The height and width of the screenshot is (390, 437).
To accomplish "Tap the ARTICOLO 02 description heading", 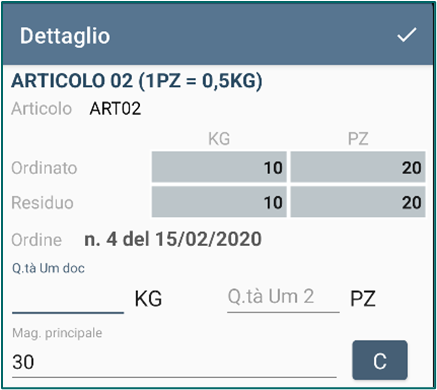I will pyautogui.click(x=137, y=81).
